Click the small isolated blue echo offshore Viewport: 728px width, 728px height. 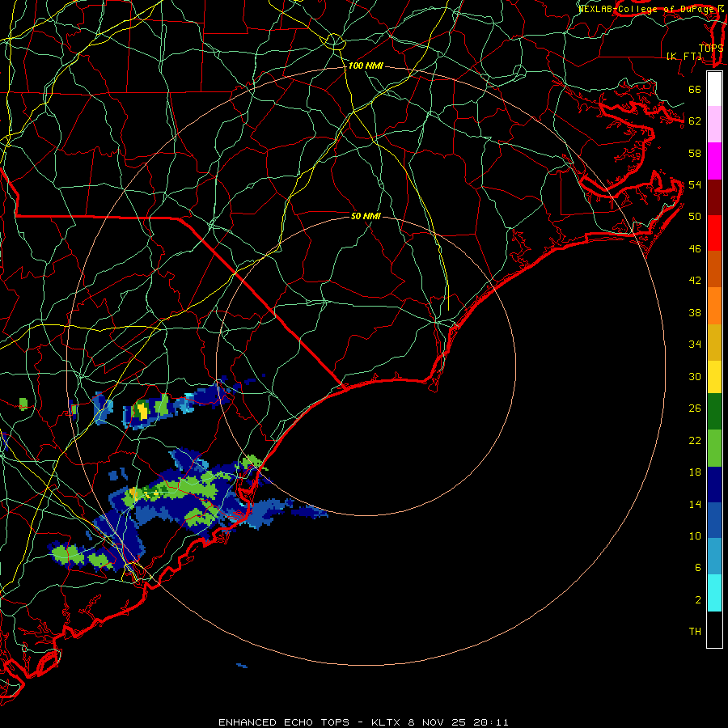242,666
